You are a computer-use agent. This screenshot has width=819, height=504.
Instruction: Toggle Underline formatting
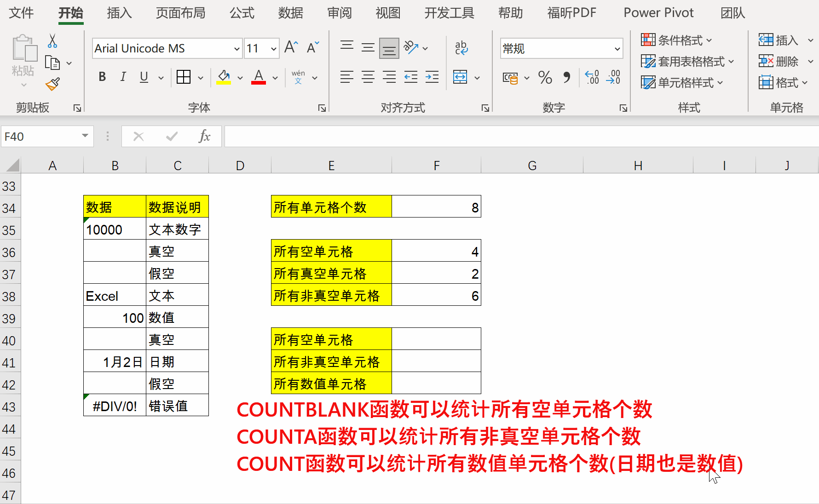click(x=144, y=77)
